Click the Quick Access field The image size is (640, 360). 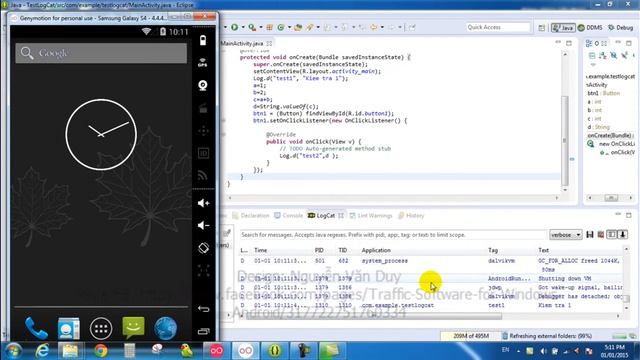pyautogui.click(x=498, y=27)
